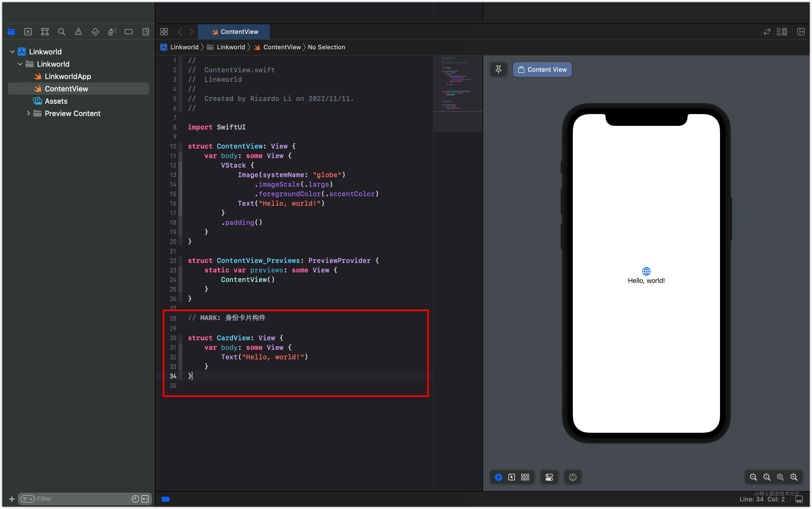Click the enable code review arrows icon

pyautogui.click(x=767, y=32)
